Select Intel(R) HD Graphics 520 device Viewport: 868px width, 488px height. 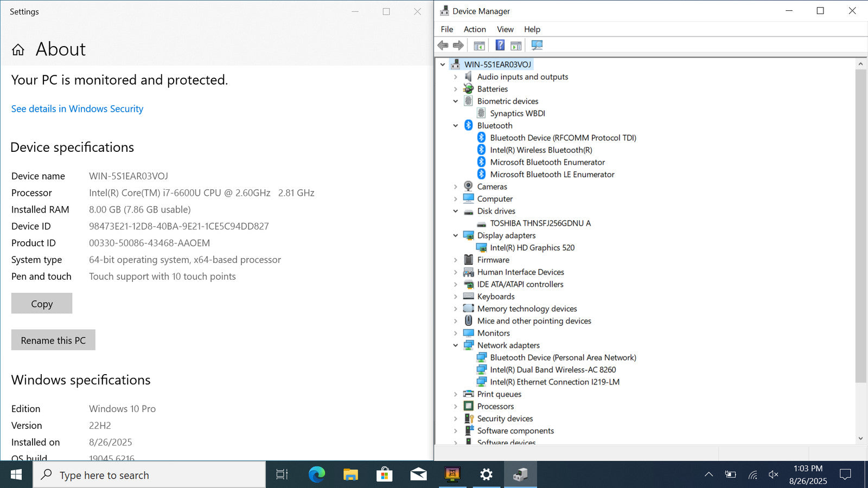[x=532, y=248]
